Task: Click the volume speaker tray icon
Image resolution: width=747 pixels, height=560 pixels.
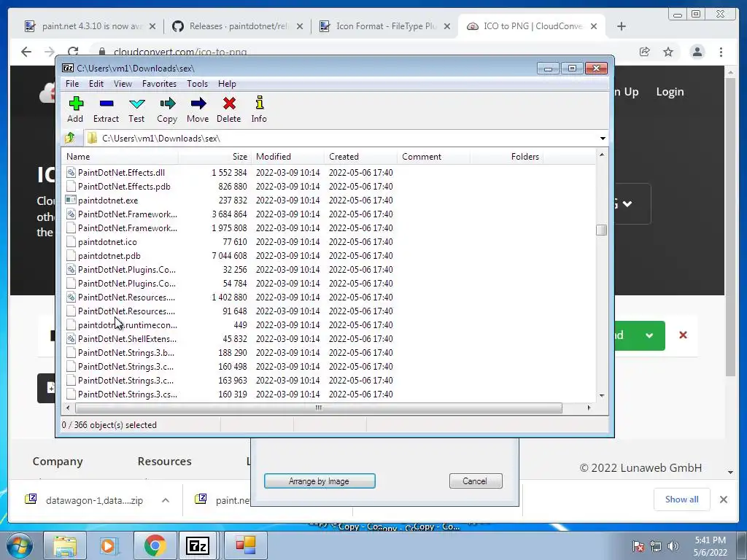Action: (673, 546)
